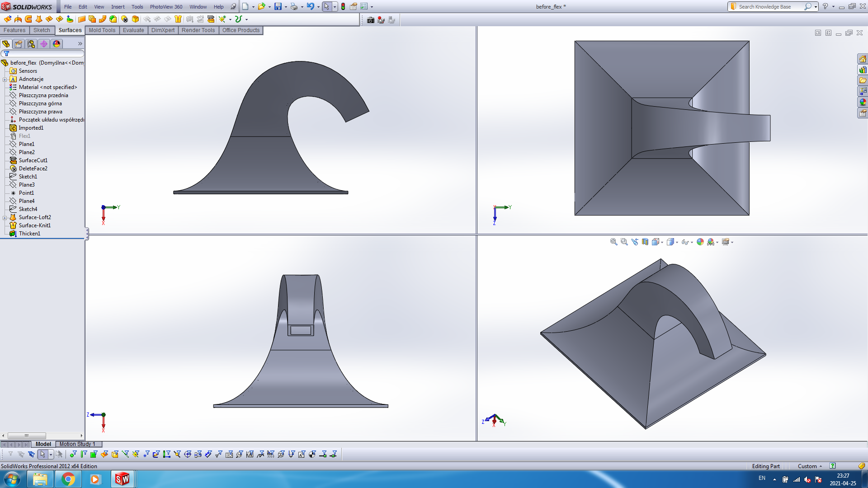
Task: Open Appearances task pane tab
Action: point(863,103)
